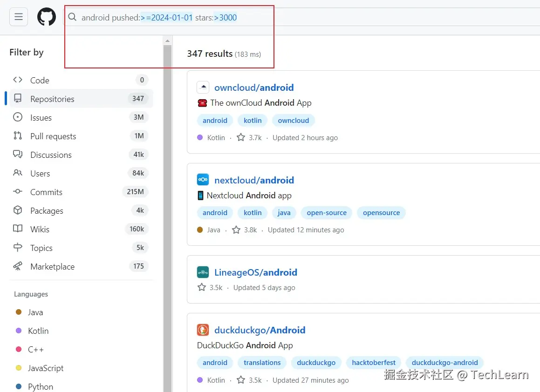Click the sidebar vertical scrollbar track

tap(167, 218)
